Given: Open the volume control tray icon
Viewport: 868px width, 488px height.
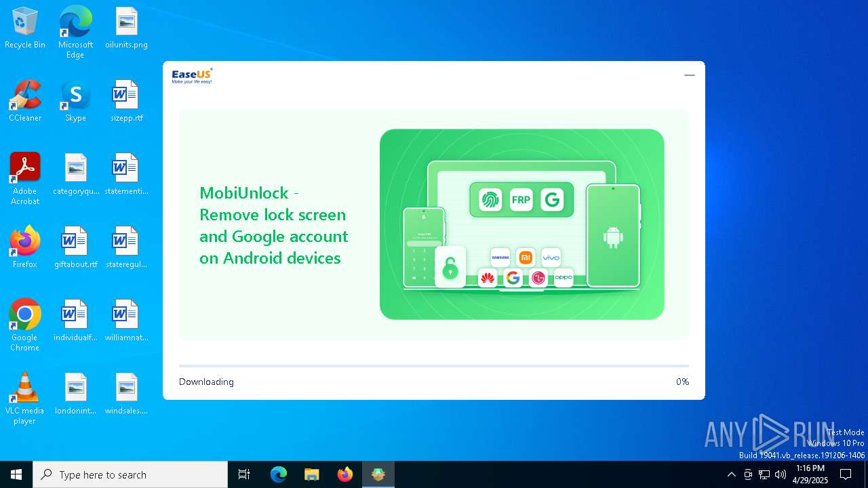Looking at the screenshot, I should click(x=781, y=474).
